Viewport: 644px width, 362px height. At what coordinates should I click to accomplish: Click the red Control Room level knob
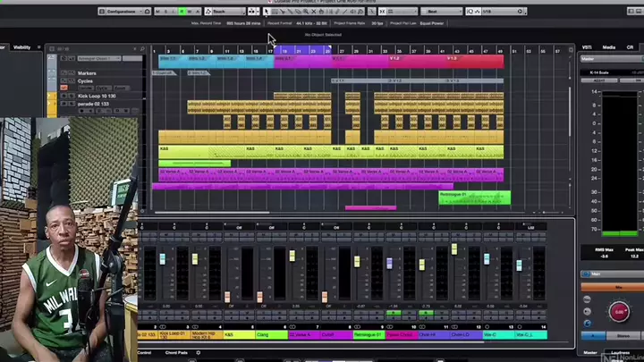tap(618, 313)
